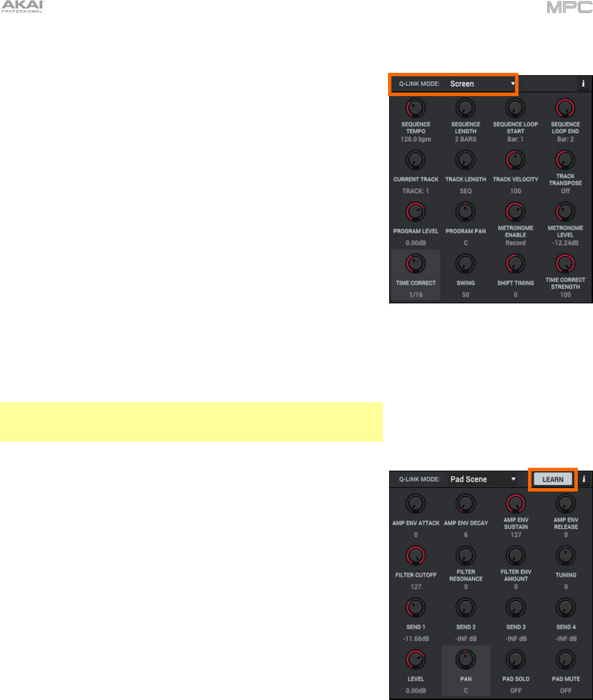Viewport: 593px width, 700px height.
Task: Click the Metronome Enable knob
Action: [516, 212]
